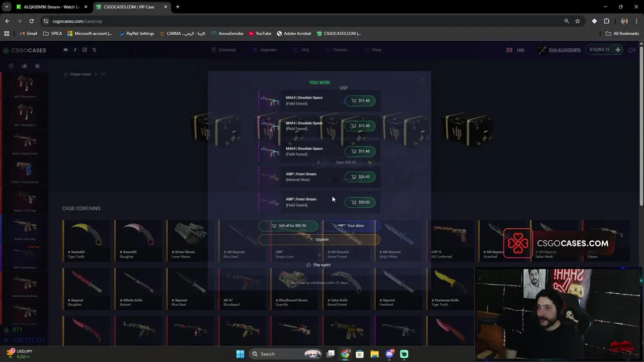Open the CSGOCASES.COM bookmark
644x362 pixels.
tap(339, 33)
